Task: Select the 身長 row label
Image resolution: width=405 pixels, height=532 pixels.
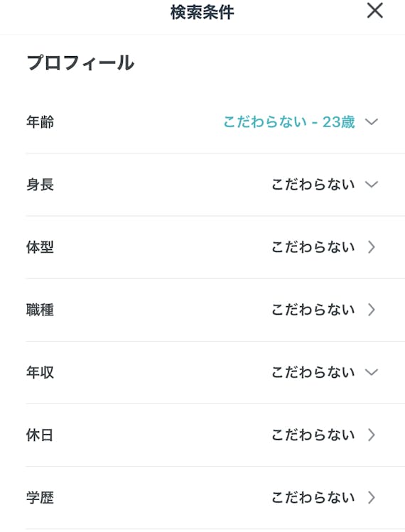Action: (x=40, y=185)
